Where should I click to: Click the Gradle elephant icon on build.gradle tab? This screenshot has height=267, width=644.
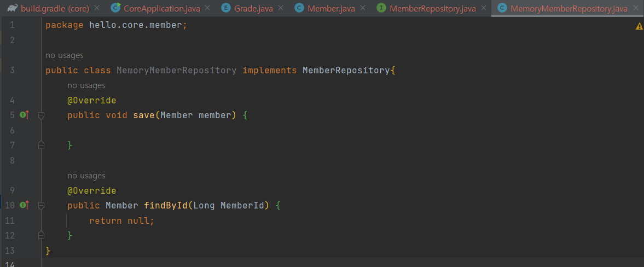[13, 8]
